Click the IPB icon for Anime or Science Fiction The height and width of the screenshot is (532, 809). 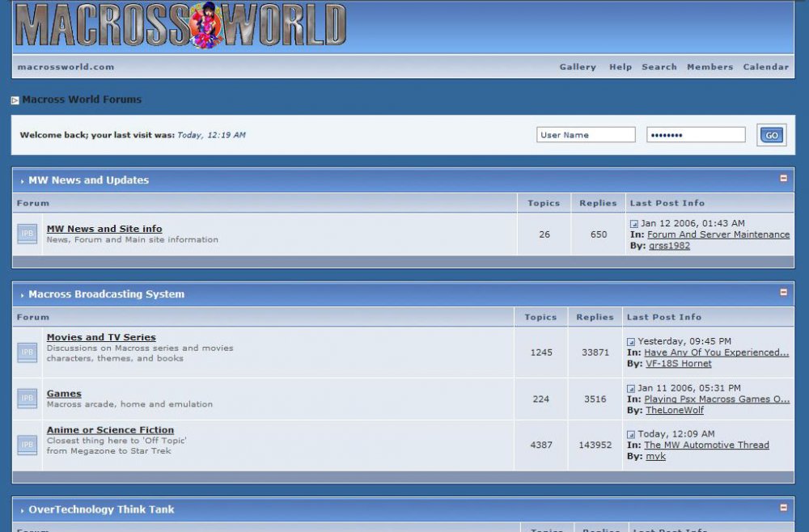(x=28, y=445)
